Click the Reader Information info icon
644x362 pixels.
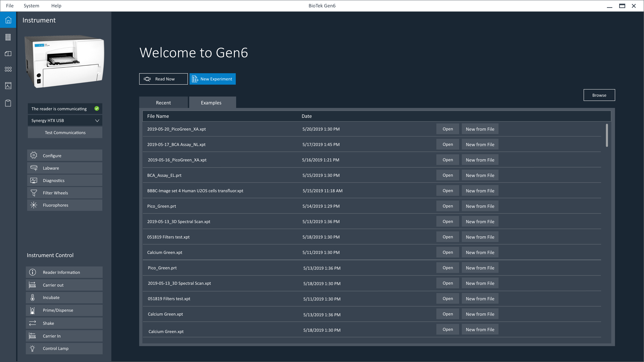tap(33, 272)
